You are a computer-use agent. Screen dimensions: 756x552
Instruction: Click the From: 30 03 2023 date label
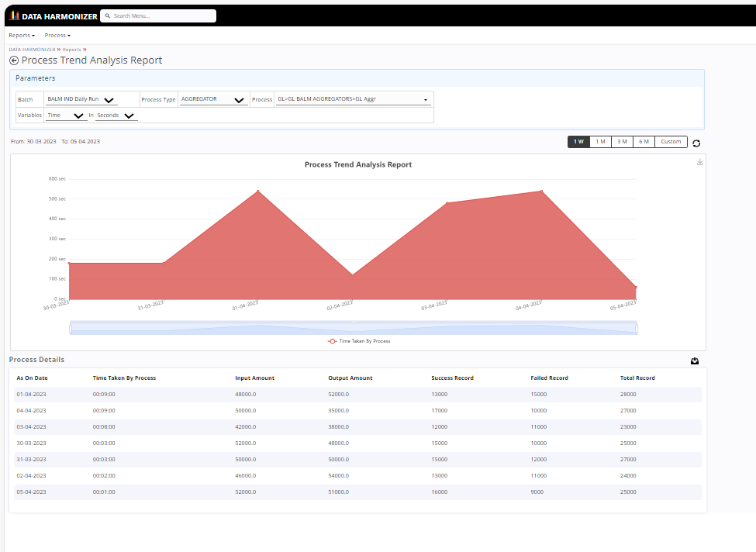coord(33,142)
